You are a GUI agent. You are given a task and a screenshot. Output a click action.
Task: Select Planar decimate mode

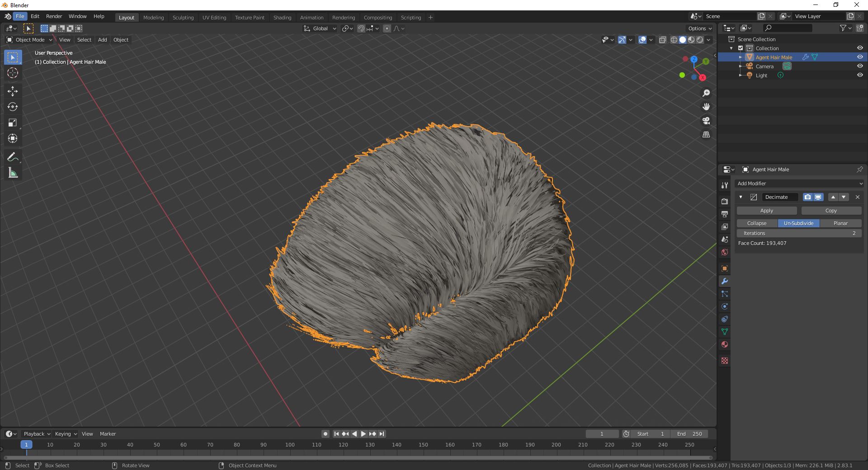click(840, 223)
